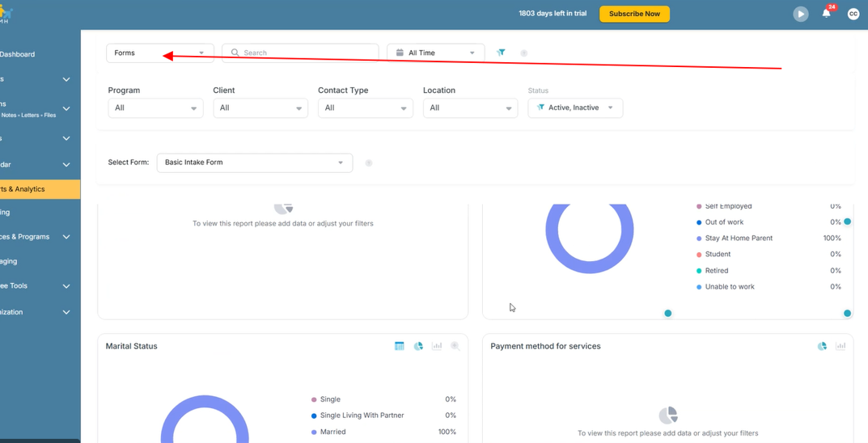Click the filter funnel icon beside All Time
The image size is (868, 443).
tap(501, 53)
